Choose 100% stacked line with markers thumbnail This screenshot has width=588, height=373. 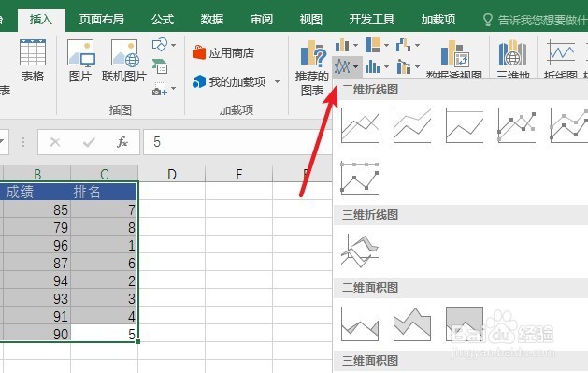click(x=360, y=179)
